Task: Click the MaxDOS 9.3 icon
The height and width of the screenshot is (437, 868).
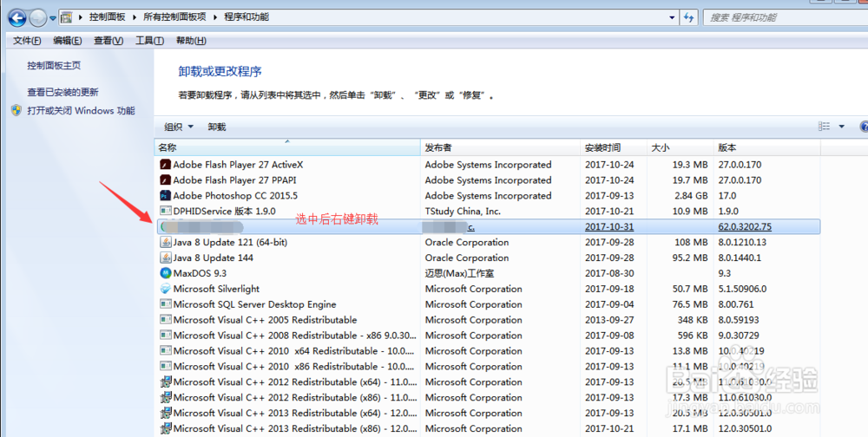Action: [x=165, y=273]
